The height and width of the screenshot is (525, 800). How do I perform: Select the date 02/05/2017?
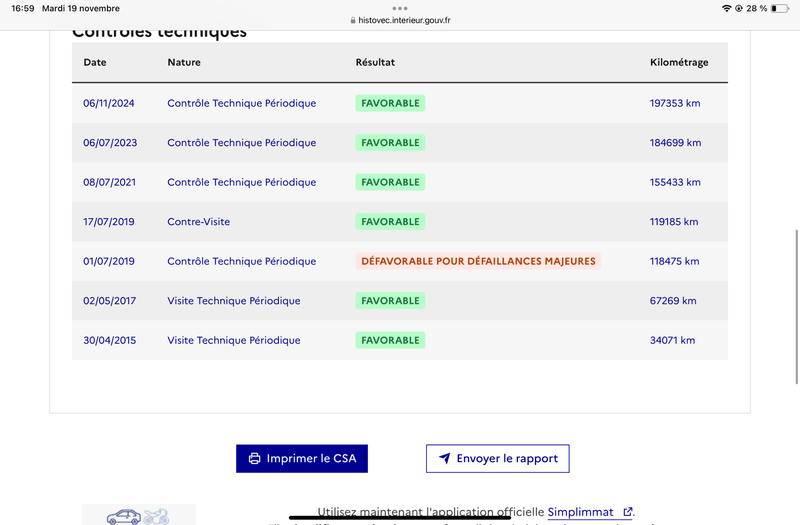[x=110, y=301]
